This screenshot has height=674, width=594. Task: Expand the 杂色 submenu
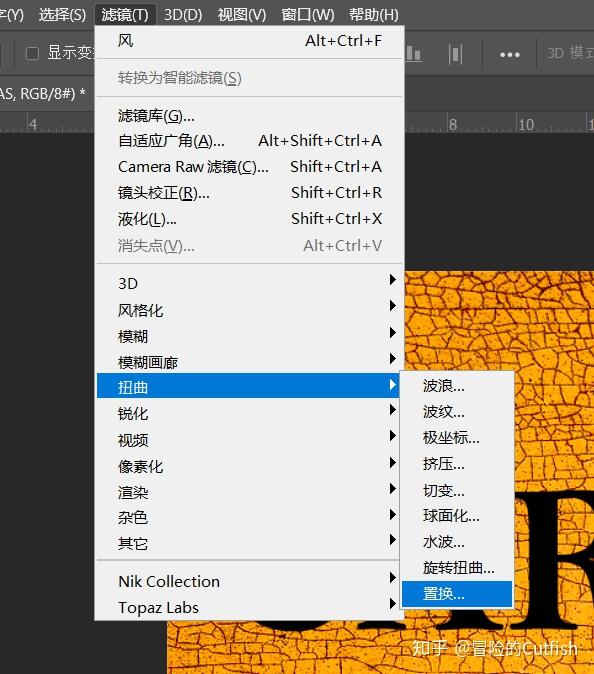(x=248, y=518)
